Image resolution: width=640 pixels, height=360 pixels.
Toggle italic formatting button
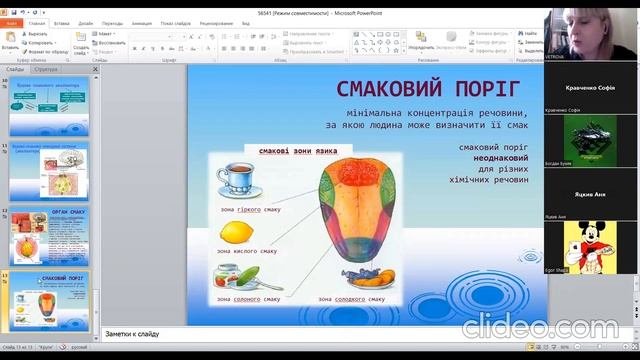(x=144, y=49)
